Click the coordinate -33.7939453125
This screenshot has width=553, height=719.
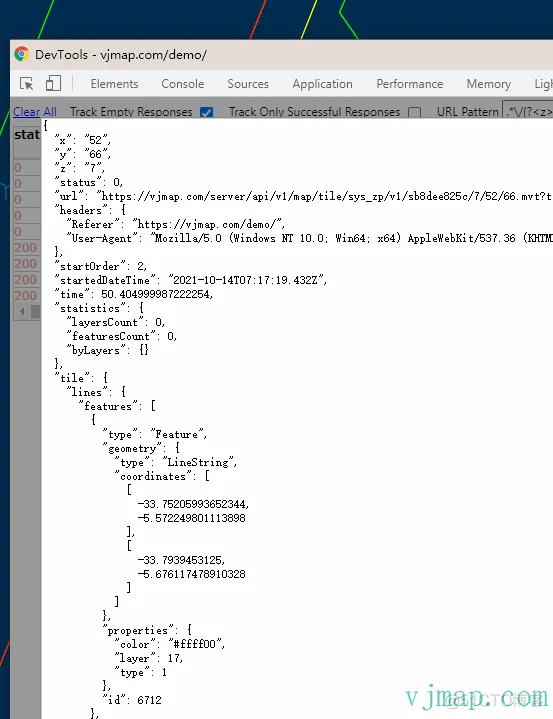click(x=181, y=560)
